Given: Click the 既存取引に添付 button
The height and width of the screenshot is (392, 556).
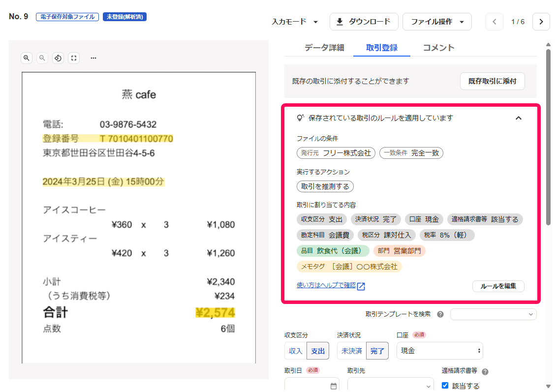Looking at the screenshot, I should 492,81.
